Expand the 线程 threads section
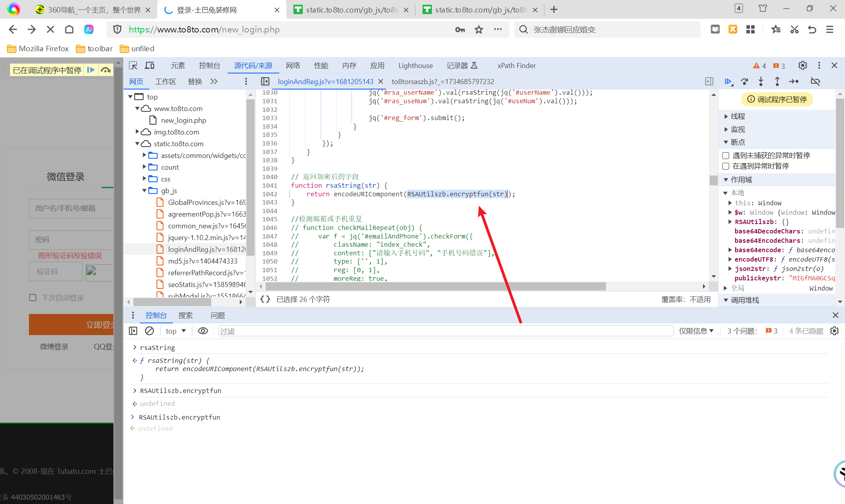 [x=738, y=116]
